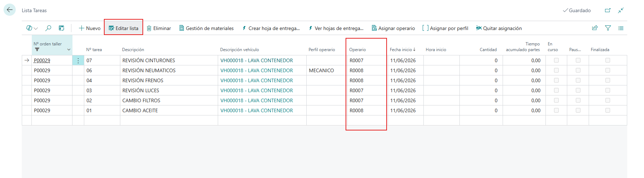Click the Cantidad column header

point(488,50)
